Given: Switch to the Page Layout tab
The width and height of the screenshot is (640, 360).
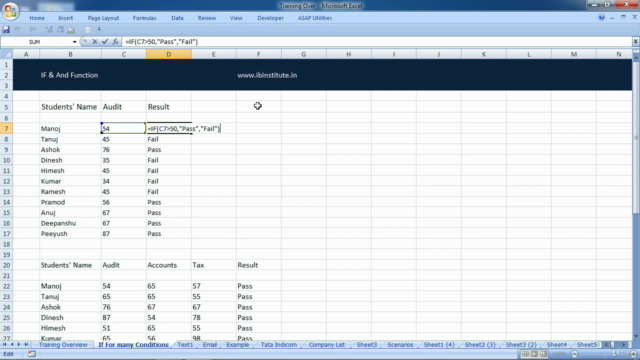Looking at the screenshot, I should click(103, 18).
